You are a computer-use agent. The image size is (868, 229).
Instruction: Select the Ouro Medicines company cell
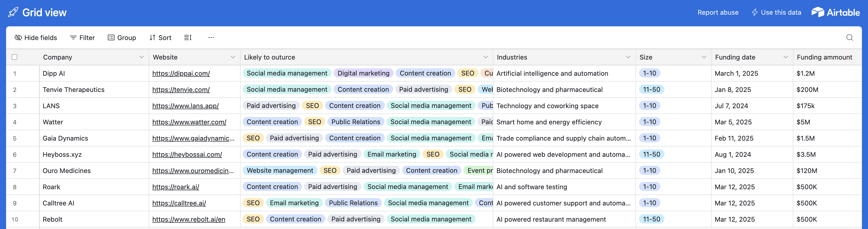pos(94,171)
